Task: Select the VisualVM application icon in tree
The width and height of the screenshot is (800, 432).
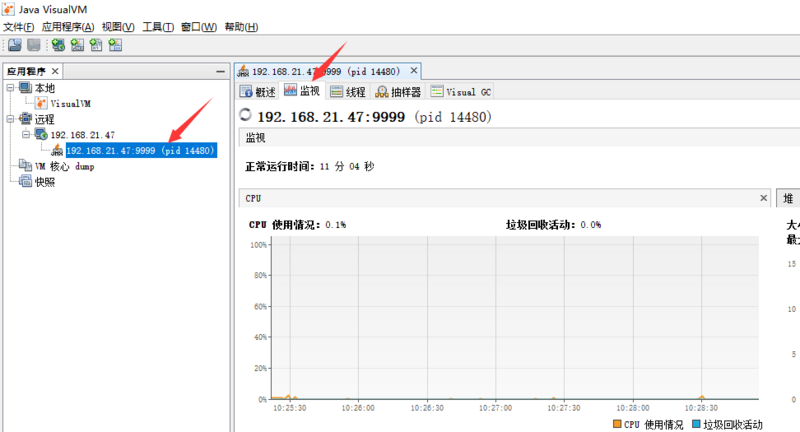Action: tap(41, 103)
